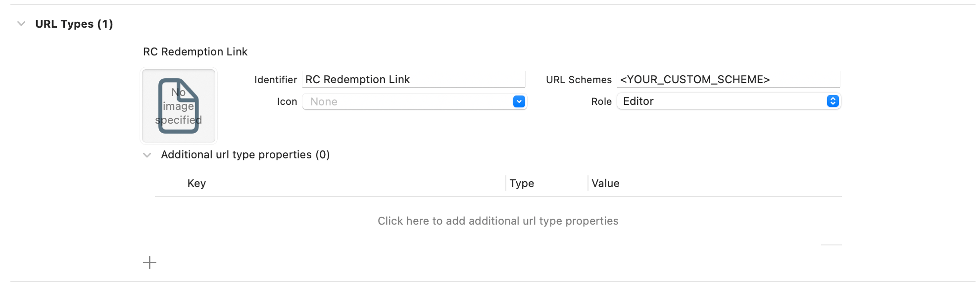Click the Role label
980x285 pixels.
(x=601, y=101)
